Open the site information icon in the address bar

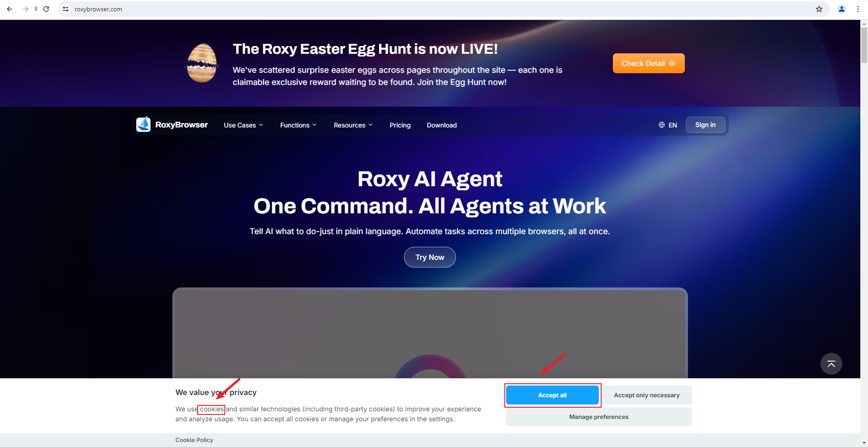pyautogui.click(x=66, y=9)
